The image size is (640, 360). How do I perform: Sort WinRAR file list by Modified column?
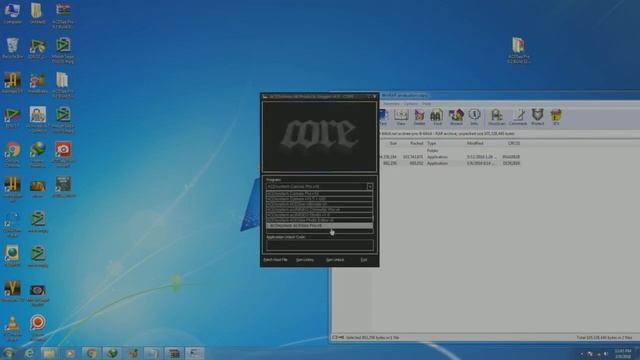(475, 143)
